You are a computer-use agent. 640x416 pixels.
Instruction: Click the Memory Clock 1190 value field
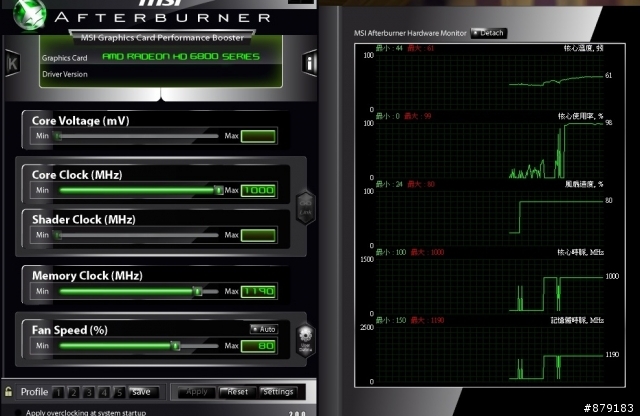click(x=258, y=291)
